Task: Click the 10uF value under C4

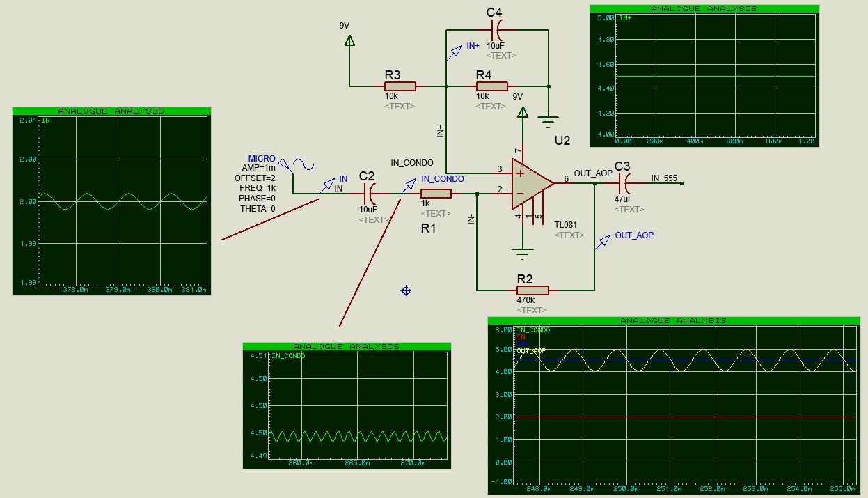Action: [496, 45]
